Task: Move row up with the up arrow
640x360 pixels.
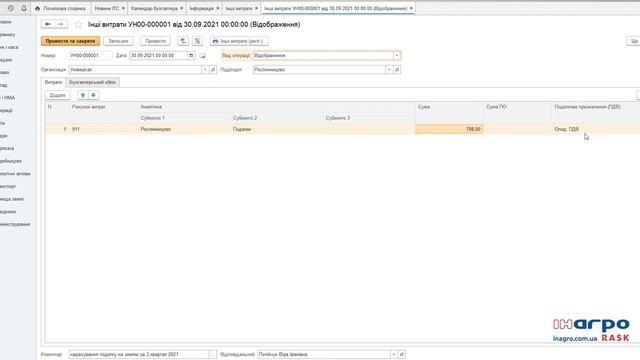Action: click(x=83, y=95)
